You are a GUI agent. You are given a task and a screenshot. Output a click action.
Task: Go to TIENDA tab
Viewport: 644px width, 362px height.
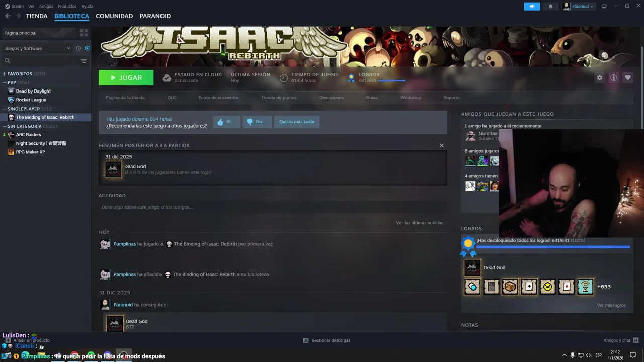coord(37,16)
